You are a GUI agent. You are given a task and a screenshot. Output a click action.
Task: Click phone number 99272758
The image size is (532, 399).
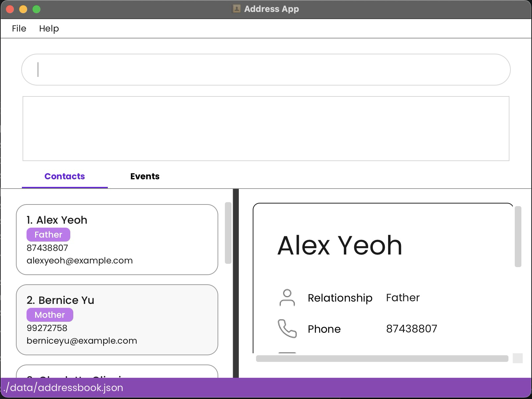47,328
